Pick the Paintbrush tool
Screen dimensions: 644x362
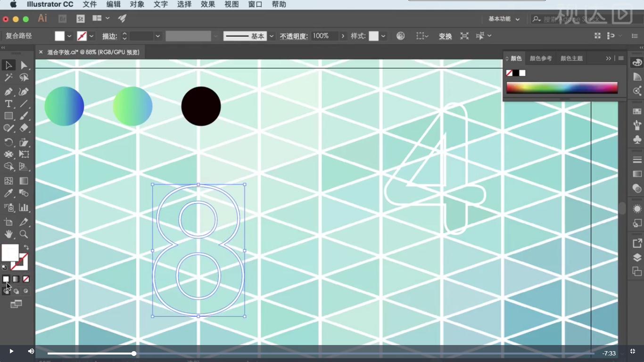coord(24,116)
